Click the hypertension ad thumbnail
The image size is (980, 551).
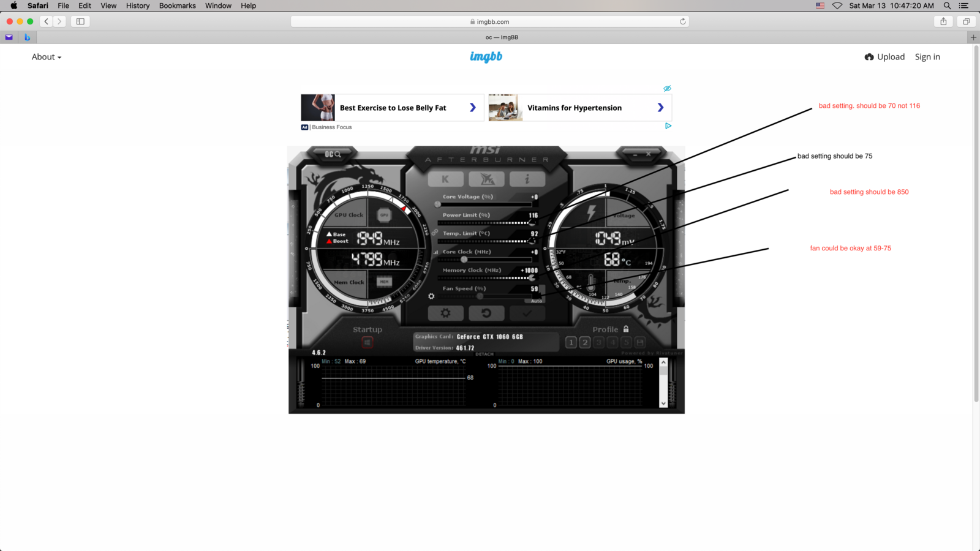505,108
